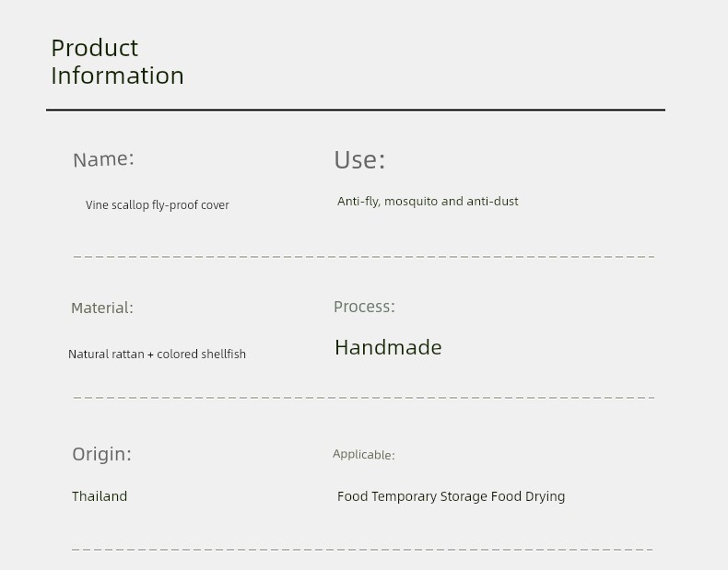728x570 pixels.
Task: Click the solid line under the heading
Action: click(x=356, y=110)
